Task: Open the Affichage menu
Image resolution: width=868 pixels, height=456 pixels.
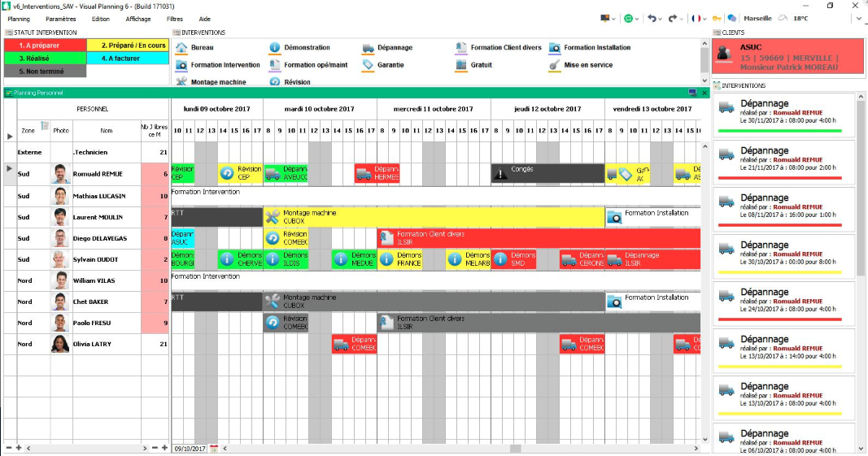Action: [138, 19]
